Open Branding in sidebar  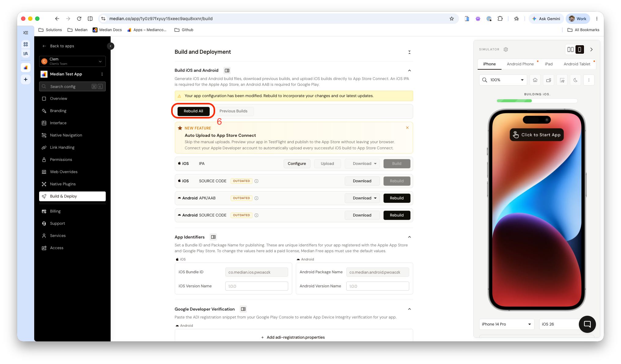tap(72, 111)
